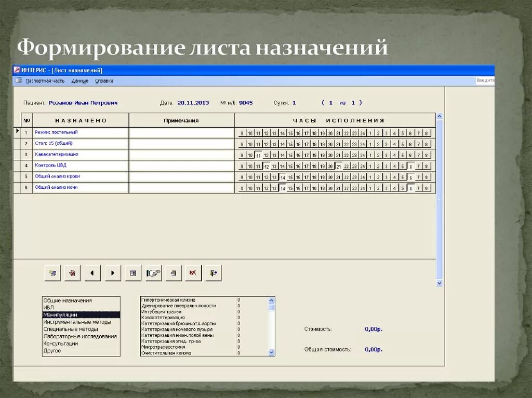Toggle hour 8 in Режим: постельный row

pyautogui.click(x=427, y=133)
